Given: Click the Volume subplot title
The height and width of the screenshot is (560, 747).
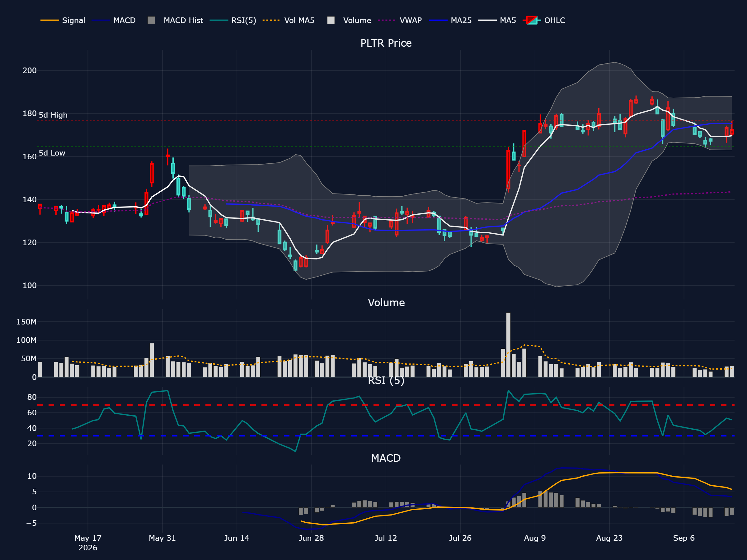Looking at the screenshot, I should click(386, 302).
